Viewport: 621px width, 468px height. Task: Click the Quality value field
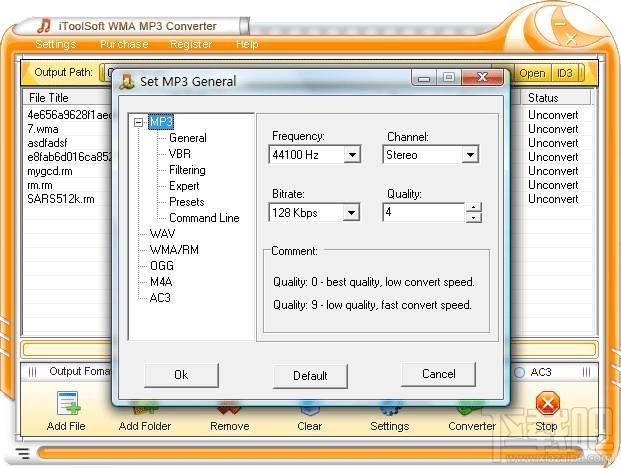coord(424,212)
